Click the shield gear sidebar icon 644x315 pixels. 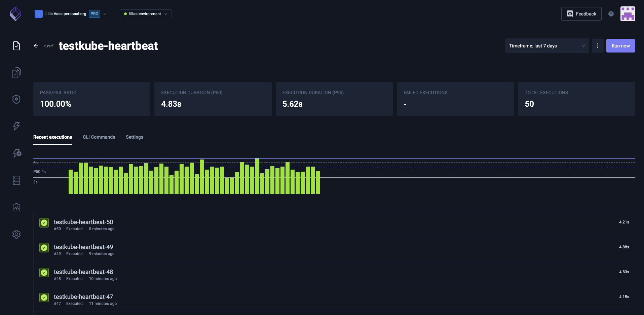[x=16, y=100]
